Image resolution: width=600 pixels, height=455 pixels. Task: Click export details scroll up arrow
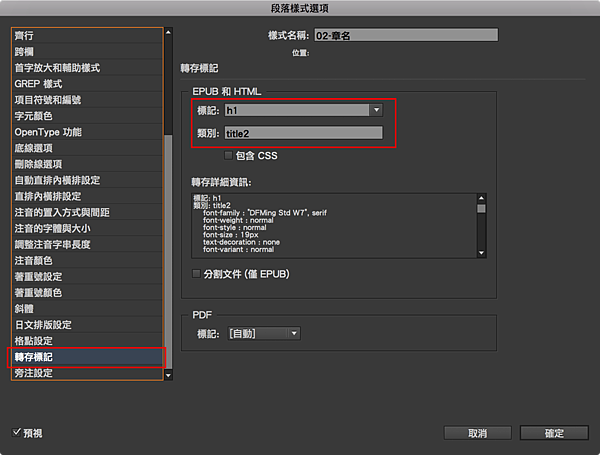pyautogui.click(x=481, y=198)
